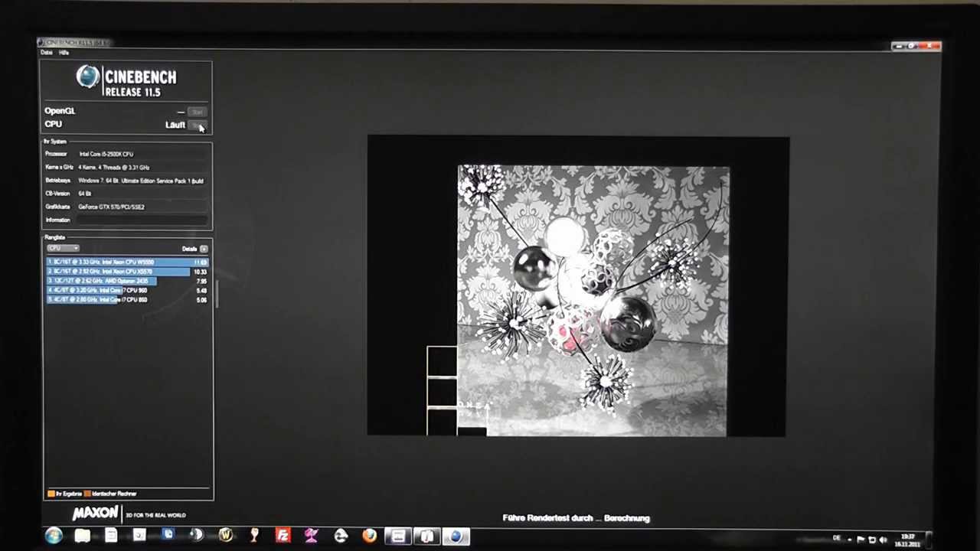This screenshot has width=980, height=551.
Task: Click the Identischer Rechner legend swatch
Action: click(87, 494)
